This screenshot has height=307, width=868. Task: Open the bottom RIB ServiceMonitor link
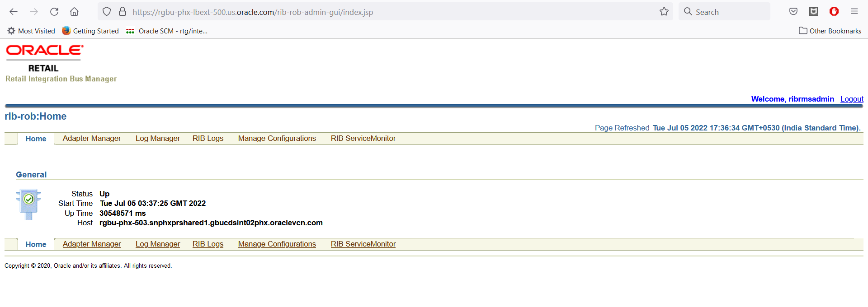(363, 244)
